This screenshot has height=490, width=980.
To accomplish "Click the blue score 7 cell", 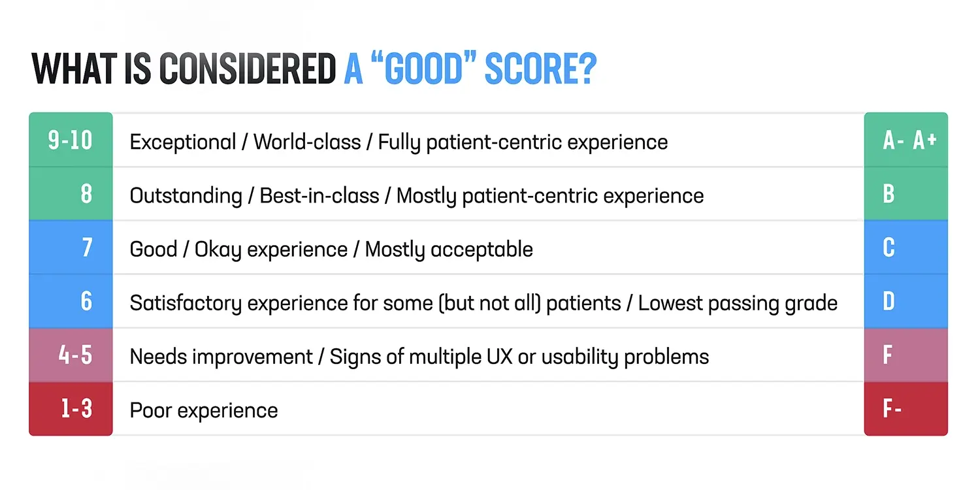I will coord(71,248).
